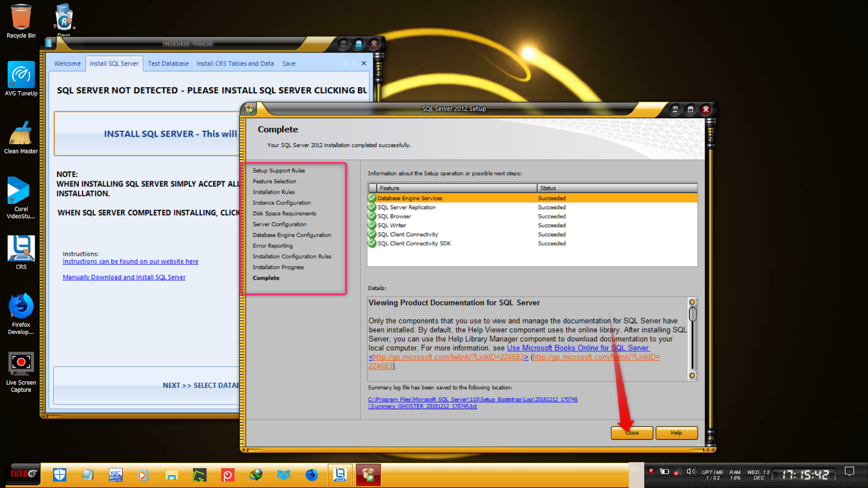Open the volume speaker tray icon

pyautogui.click(x=691, y=471)
